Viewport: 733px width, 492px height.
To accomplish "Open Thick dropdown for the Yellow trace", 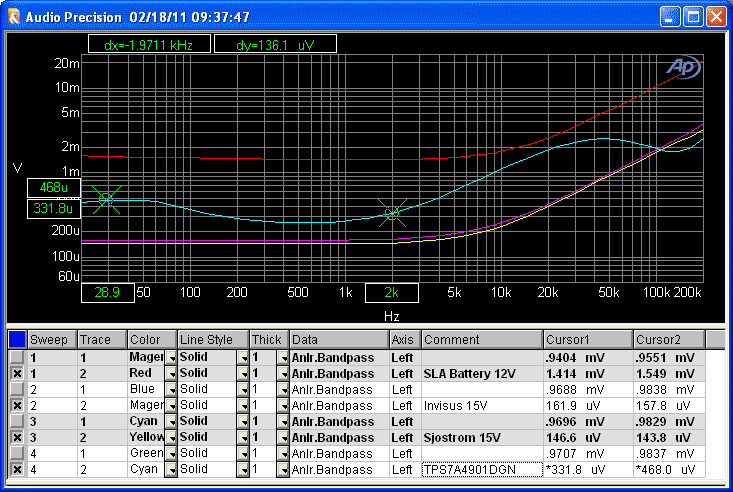I will (x=283, y=437).
